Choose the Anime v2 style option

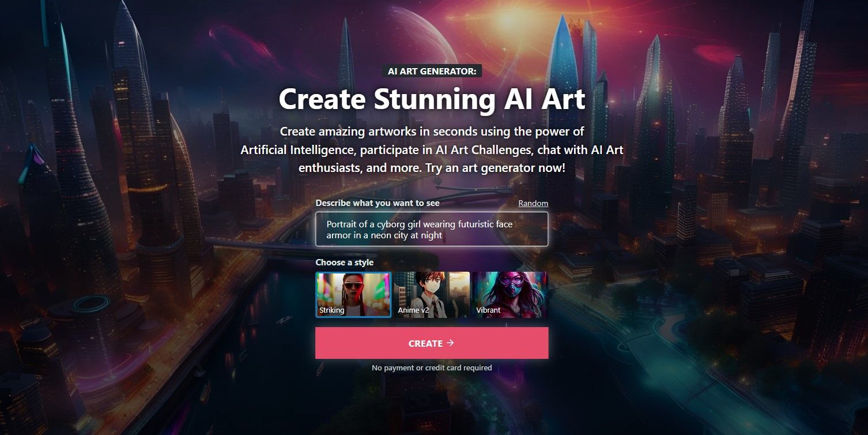pos(432,295)
